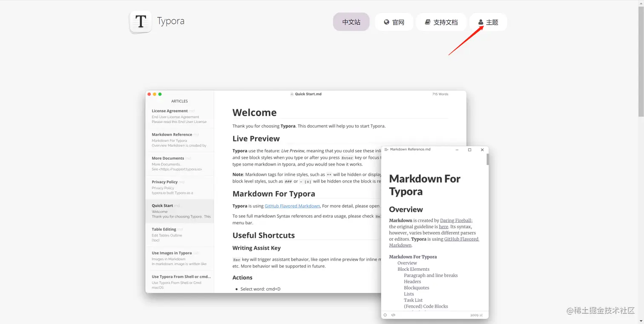
Task: Follow the GitHub Flavored Markdown link in Quick Start
Action: coord(292,206)
